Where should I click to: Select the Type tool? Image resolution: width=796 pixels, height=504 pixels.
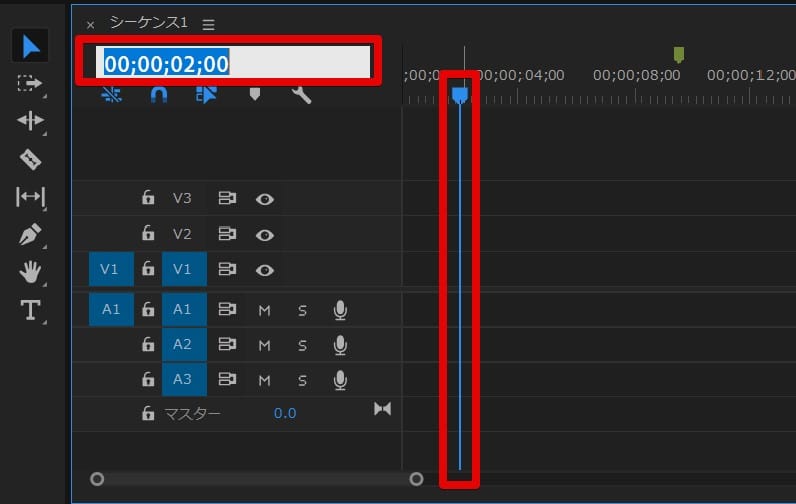[30, 310]
